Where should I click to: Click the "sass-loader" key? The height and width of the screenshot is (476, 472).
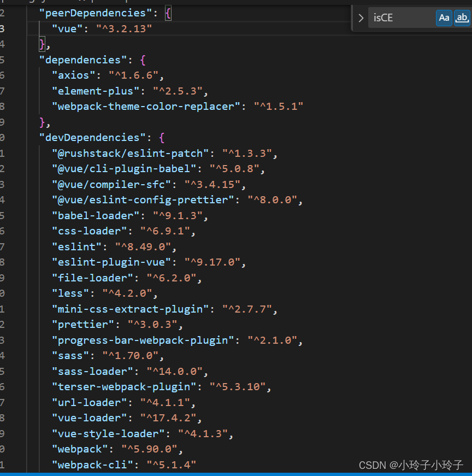[92, 372]
